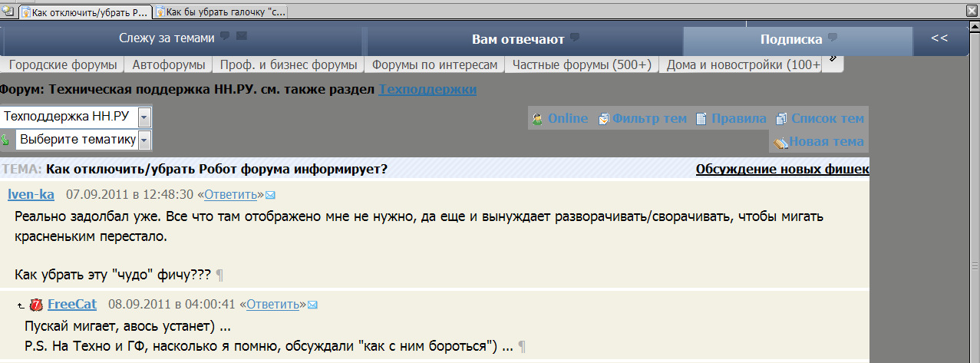Click the FreeCat avatar badge icon

pos(36,305)
